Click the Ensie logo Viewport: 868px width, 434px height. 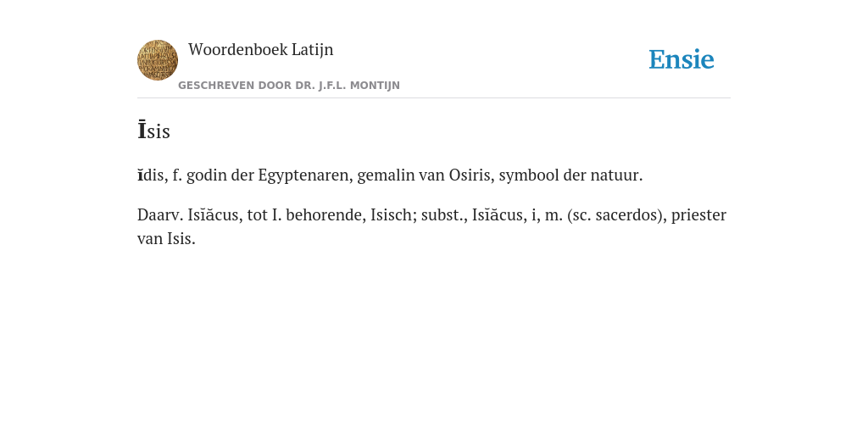(682, 59)
